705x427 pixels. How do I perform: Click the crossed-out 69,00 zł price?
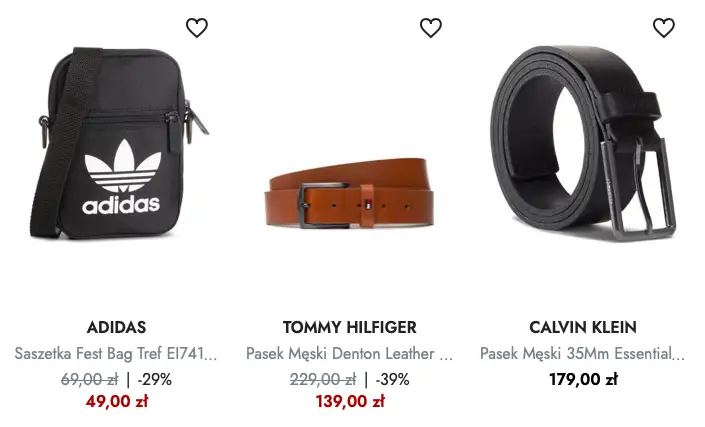pyautogui.click(x=89, y=380)
